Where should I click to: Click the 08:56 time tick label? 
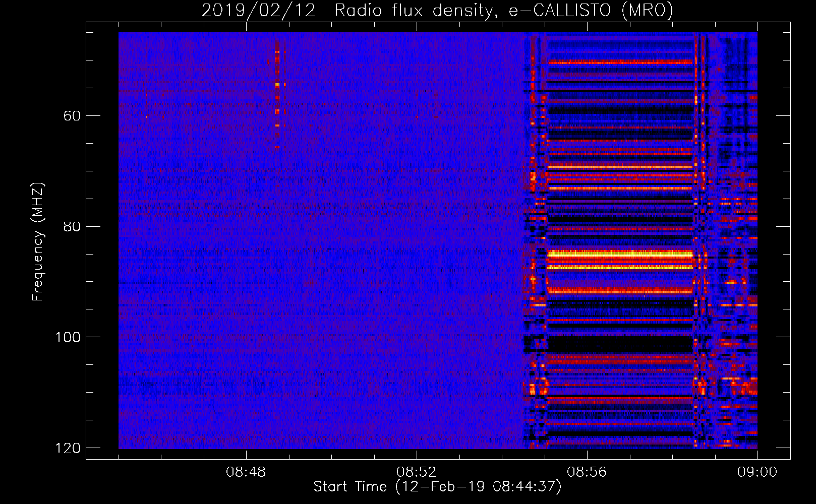click(x=587, y=472)
